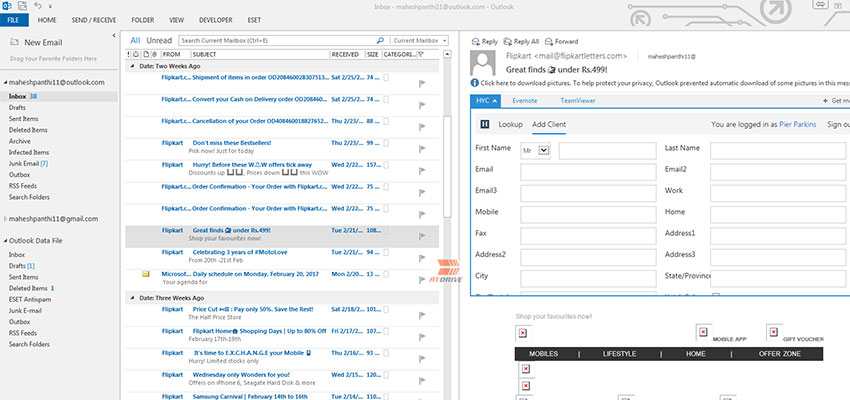Viewport: 850px width, 400px height.
Task: Sort by the Attachment paperclip column header
Action: 154,54
